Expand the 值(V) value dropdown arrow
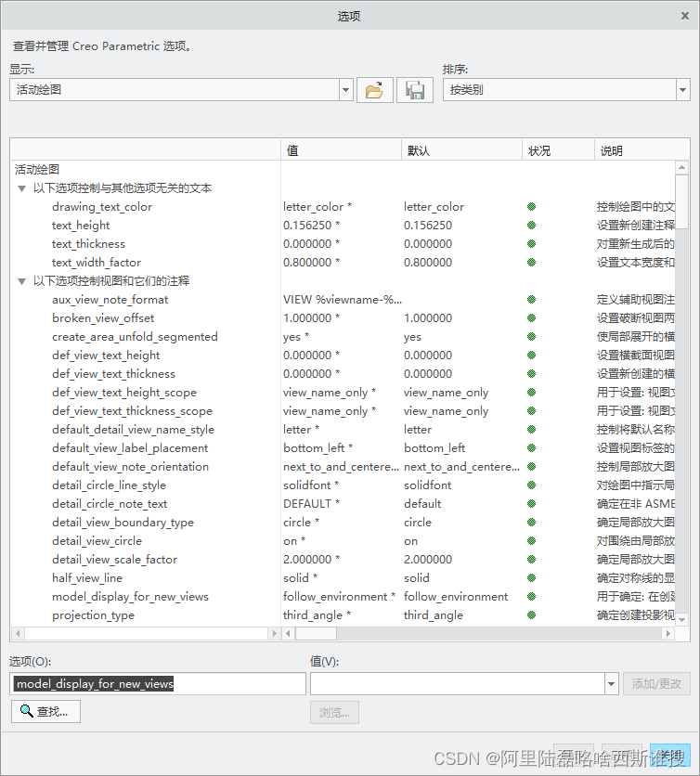700x776 pixels. point(611,684)
